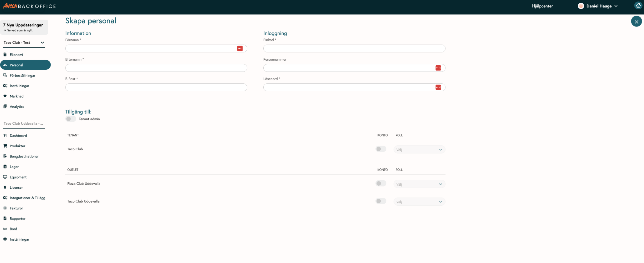Open Fakturor in the sidebar
This screenshot has height=263, width=644.
[16, 208]
